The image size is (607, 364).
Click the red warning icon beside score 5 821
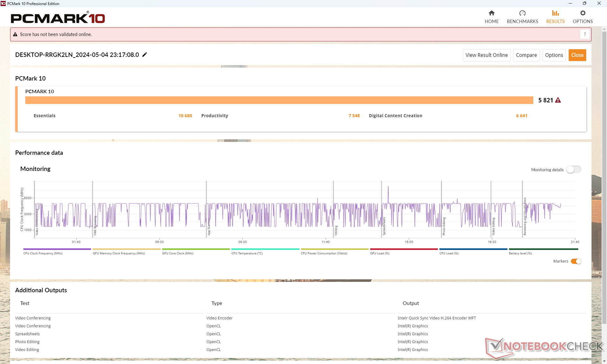[558, 100]
